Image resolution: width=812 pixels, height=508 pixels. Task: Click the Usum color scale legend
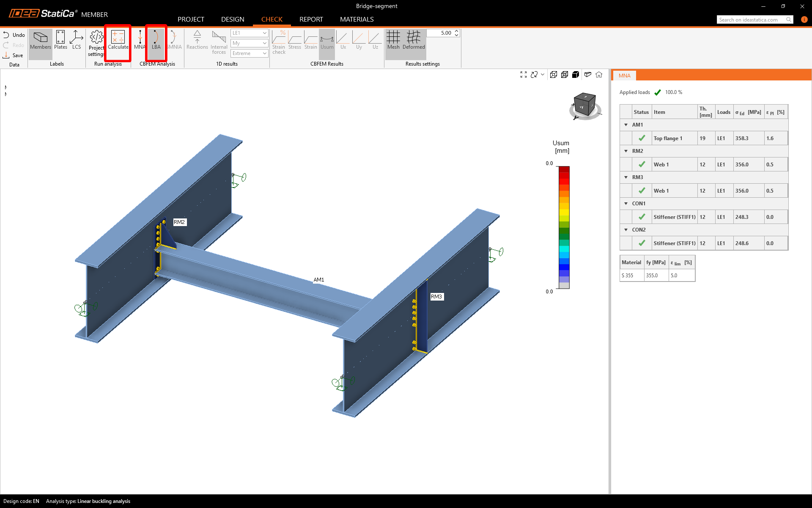pos(564,227)
